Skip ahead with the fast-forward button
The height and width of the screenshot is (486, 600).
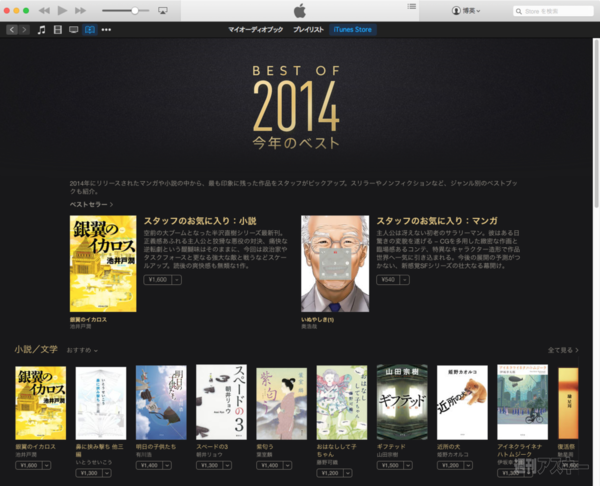[x=80, y=11]
